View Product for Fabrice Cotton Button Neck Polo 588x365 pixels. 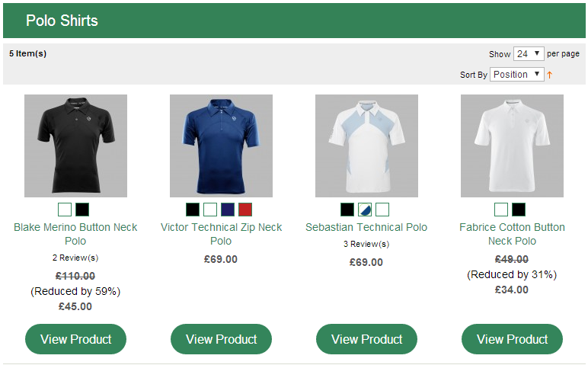(512, 339)
